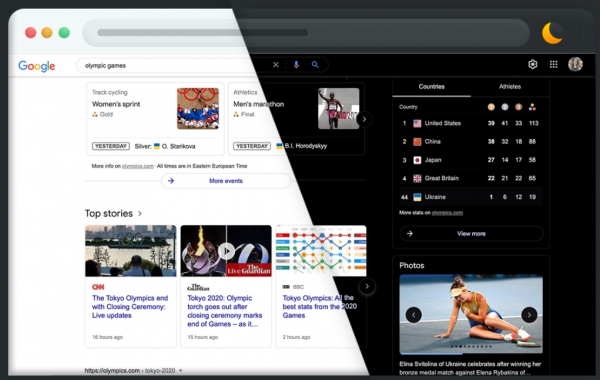
Task: Open the Men's marathon event card
Action: tap(296, 119)
